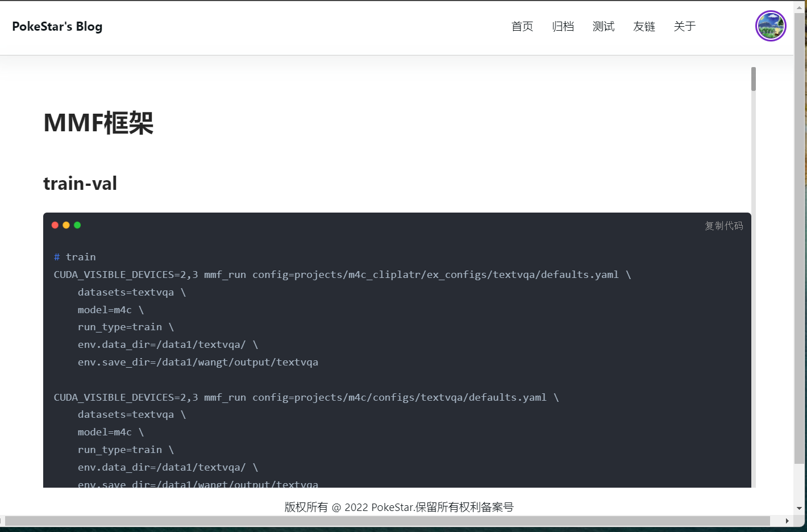Viewport: 807px width, 532px height.
Task: Click the red dot on the code block
Action: [55, 225]
